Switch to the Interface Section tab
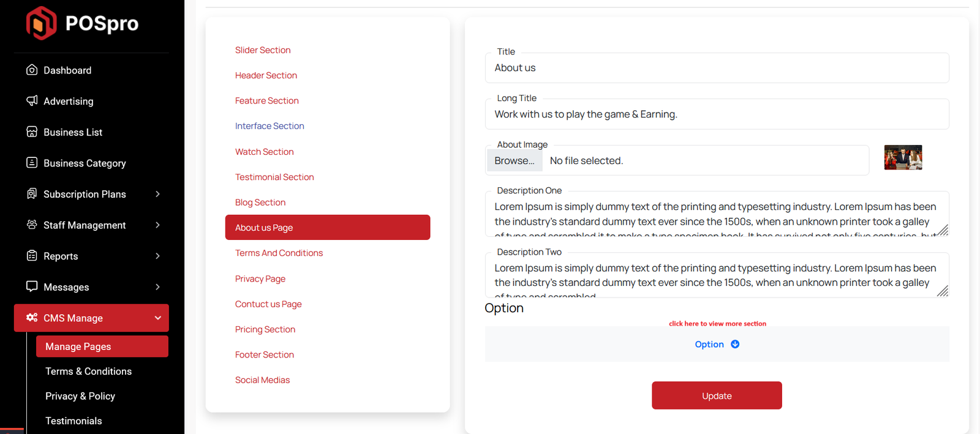The width and height of the screenshot is (980, 434). pos(269,126)
